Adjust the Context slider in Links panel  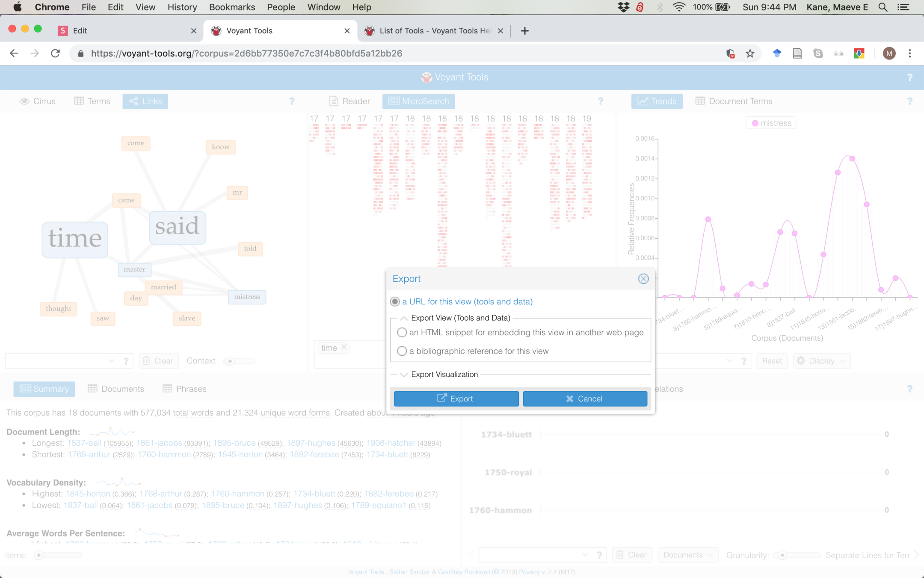point(230,361)
